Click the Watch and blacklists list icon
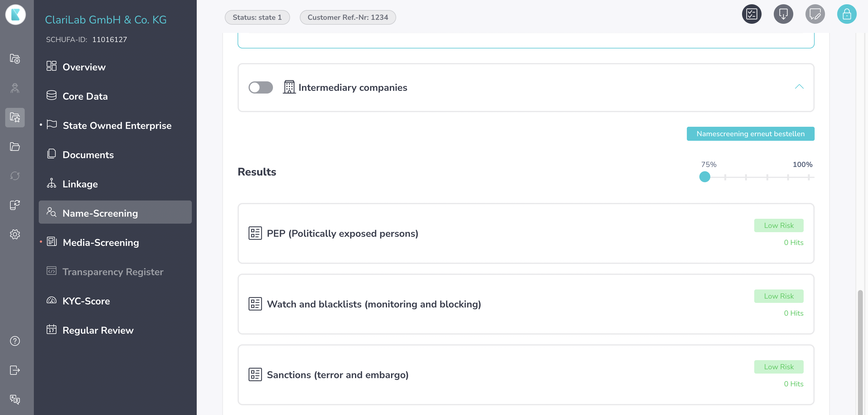 (255, 303)
